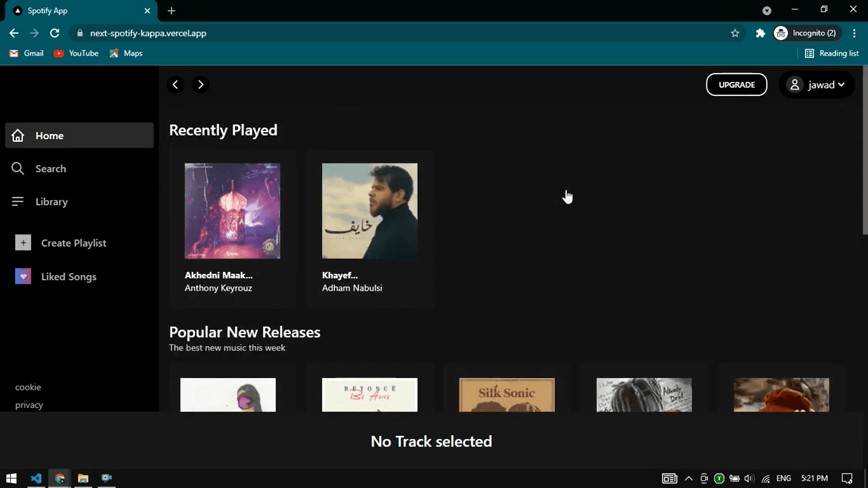Open the Extensions puzzle icon

760,33
